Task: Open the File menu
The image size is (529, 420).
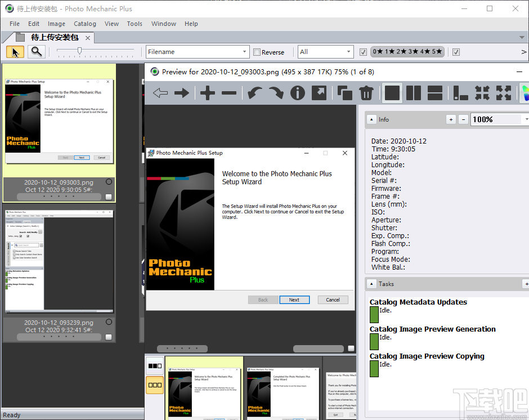Action: (x=15, y=24)
